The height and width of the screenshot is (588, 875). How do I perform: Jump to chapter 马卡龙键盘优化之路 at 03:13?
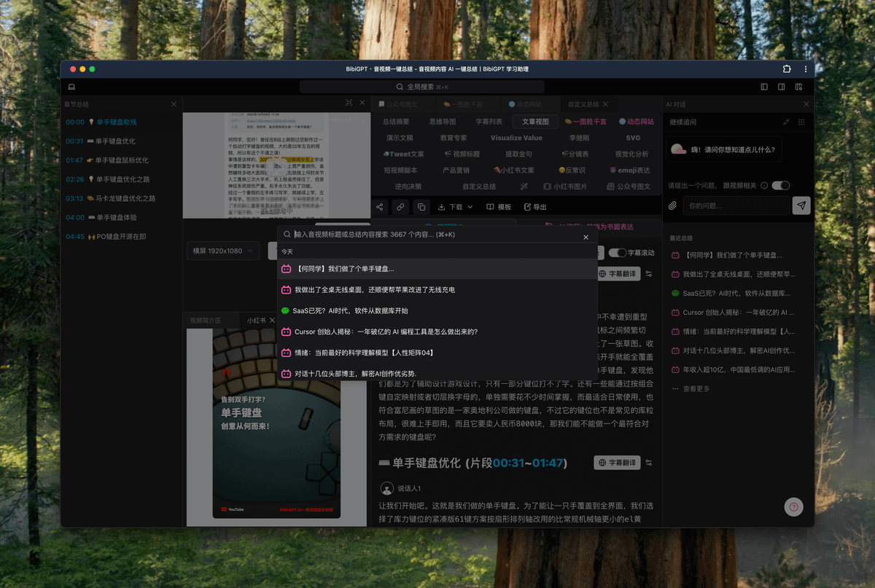(121, 198)
